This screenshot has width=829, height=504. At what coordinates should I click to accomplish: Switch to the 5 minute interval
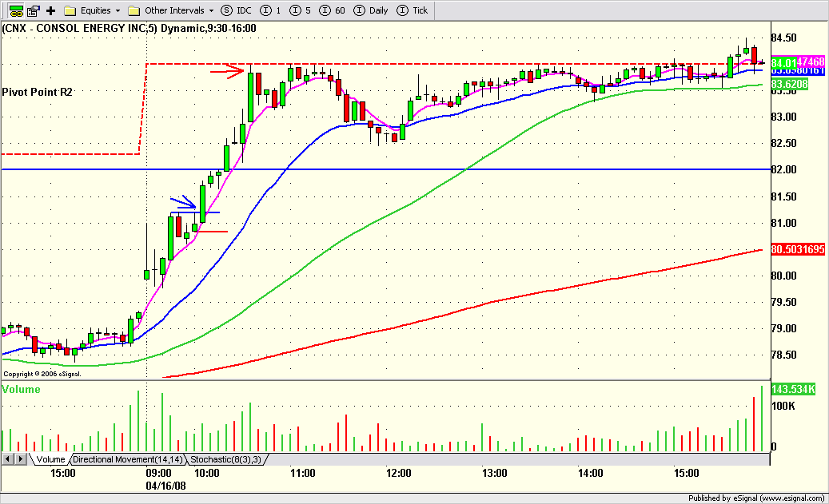(301, 10)
